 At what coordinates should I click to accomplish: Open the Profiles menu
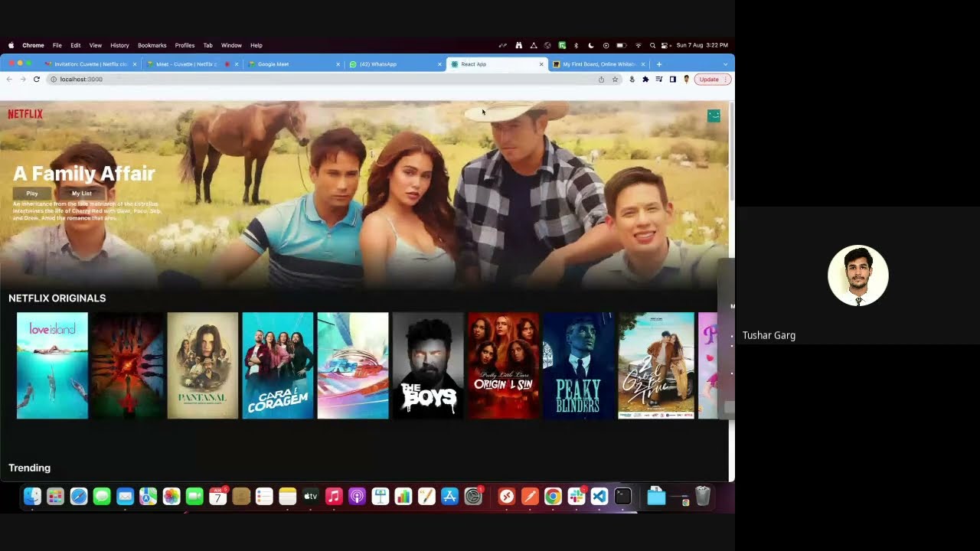coord(185,45)
